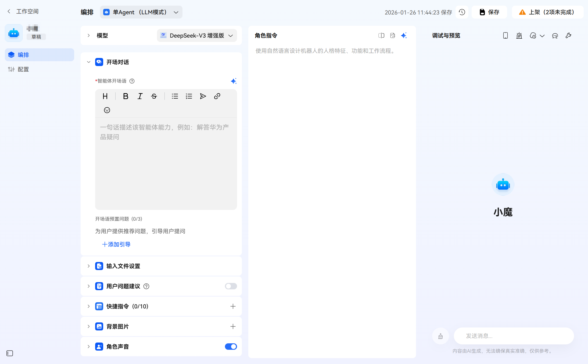Image resolution: width=588 pixels, height=364 pixels.
Task: Click the 添加引导 link
Action: coord(116,244)
